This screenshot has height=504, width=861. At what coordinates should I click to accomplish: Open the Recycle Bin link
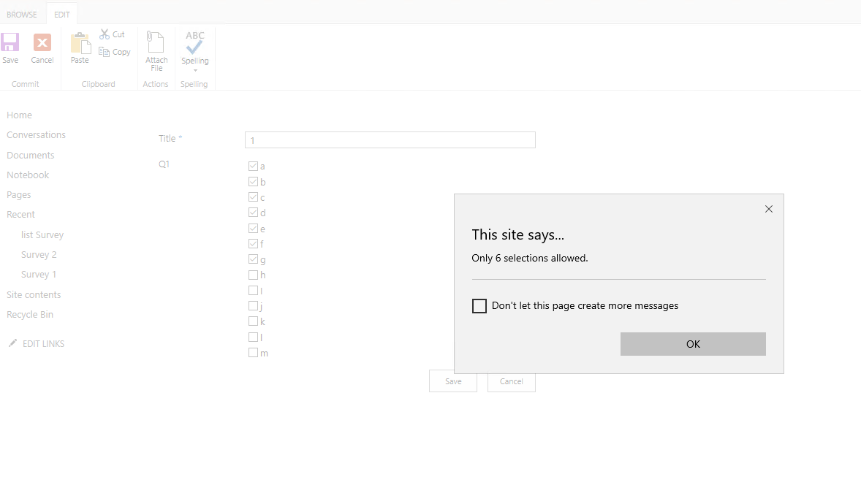point(30,315)
